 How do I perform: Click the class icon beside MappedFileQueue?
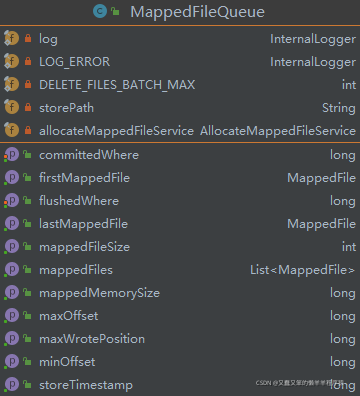tap(100, 11)
